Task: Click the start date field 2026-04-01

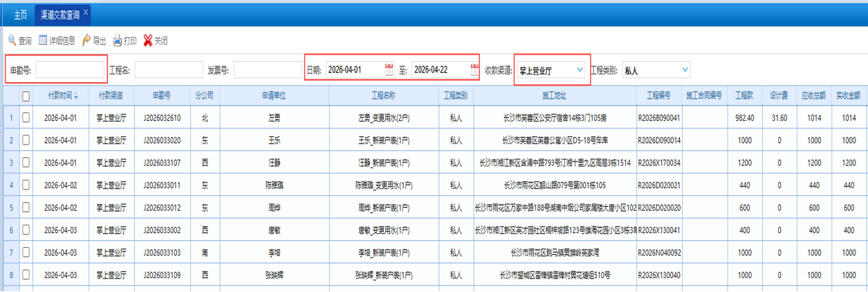Action: pyautogui.click(x=354, y=70)
